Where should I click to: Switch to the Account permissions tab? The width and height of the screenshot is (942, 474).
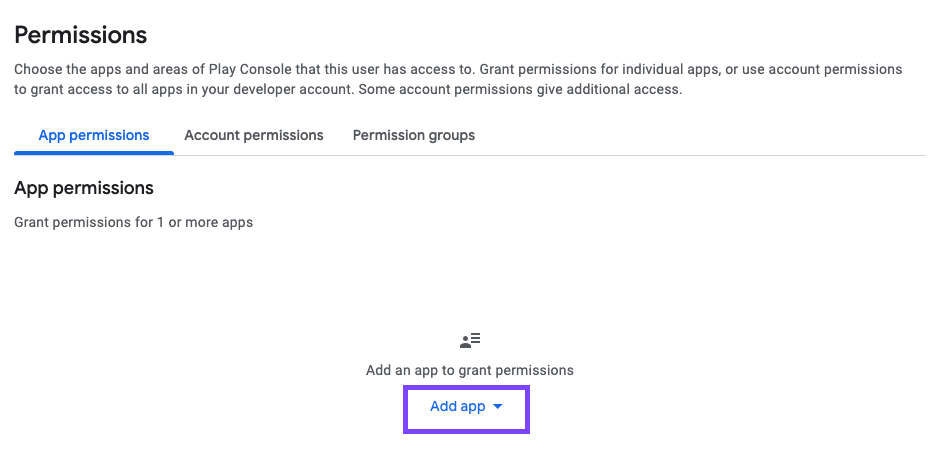pyautogui.click(x=254, y=135)
